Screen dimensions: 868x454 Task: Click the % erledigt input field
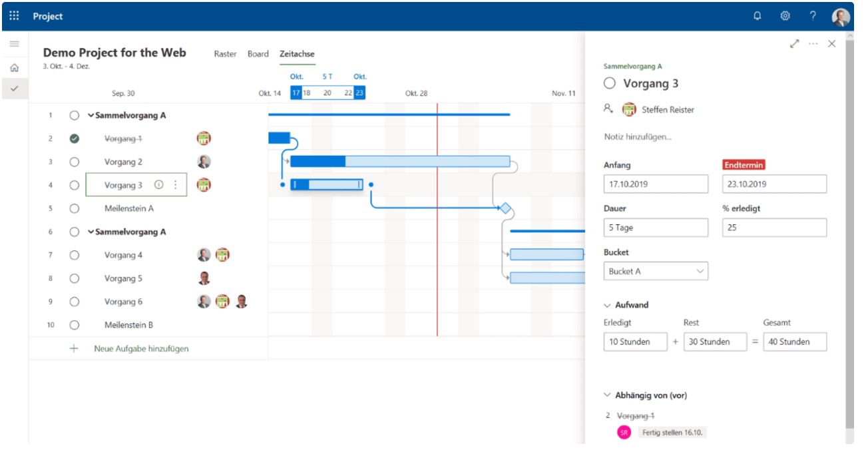pos(774,228)
